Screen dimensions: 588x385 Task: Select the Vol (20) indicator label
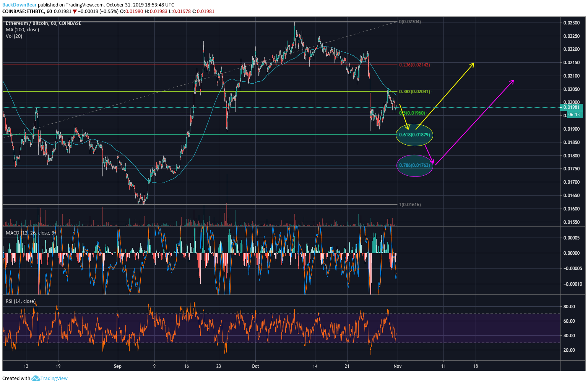(14, 36)
